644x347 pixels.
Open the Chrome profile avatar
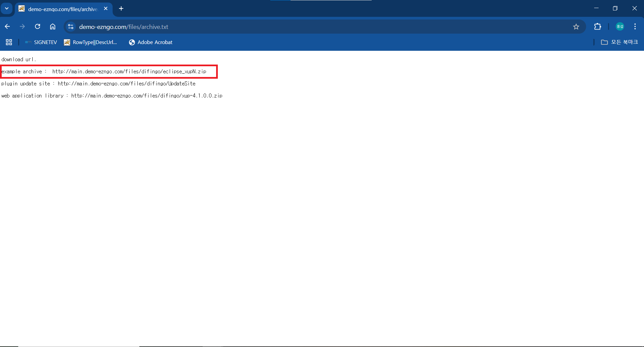click(620, 27)
